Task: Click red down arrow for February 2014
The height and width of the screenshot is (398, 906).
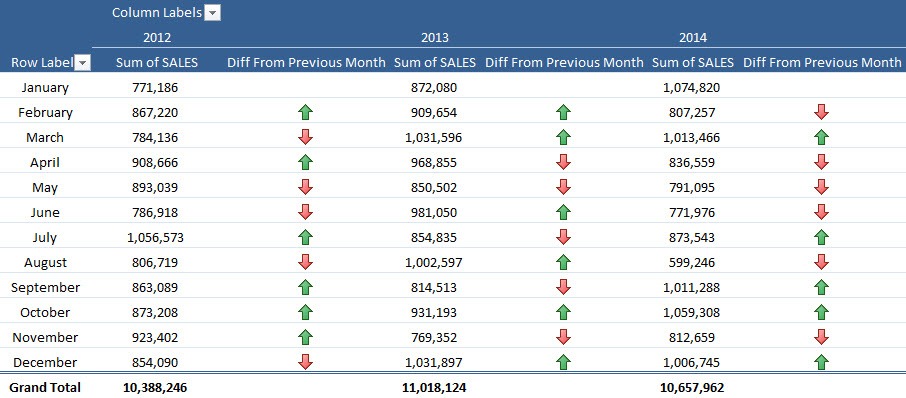Action: 821,112
